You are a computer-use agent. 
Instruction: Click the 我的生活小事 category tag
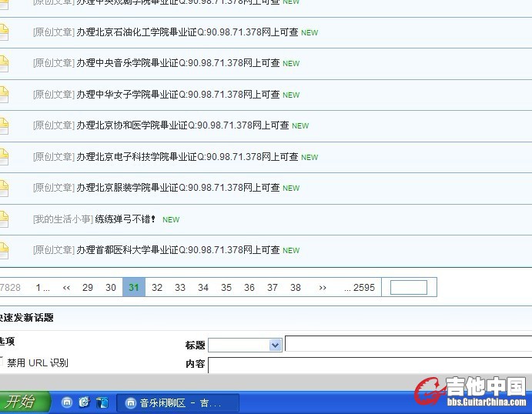(x=63, y=219)
